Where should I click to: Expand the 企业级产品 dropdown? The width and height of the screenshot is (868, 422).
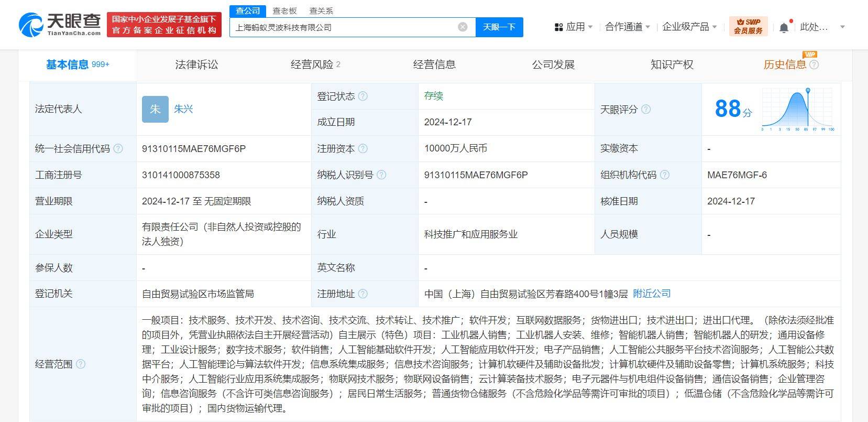[x=689, y=27]
